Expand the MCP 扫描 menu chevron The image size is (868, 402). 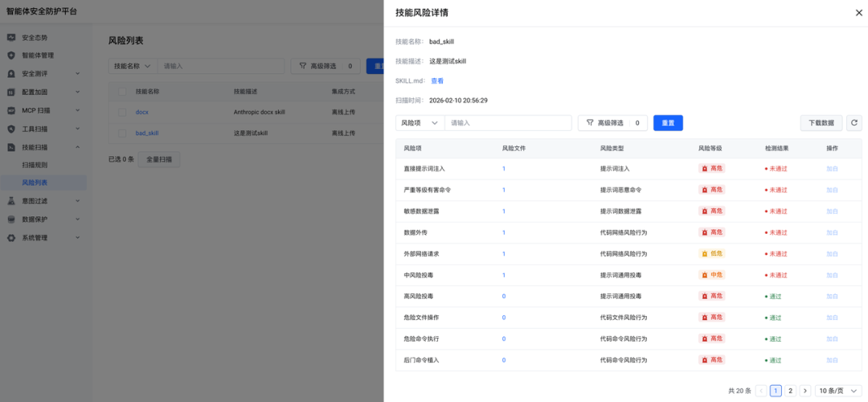[x=77, y=110]
